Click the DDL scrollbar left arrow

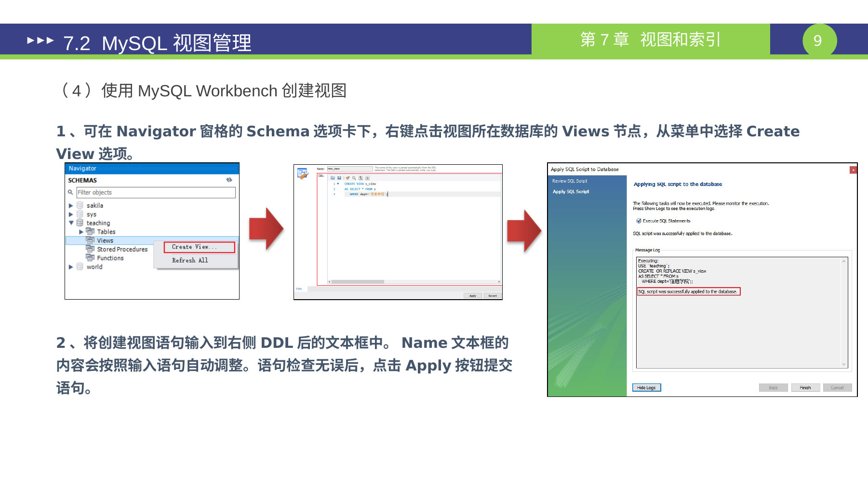330,282
